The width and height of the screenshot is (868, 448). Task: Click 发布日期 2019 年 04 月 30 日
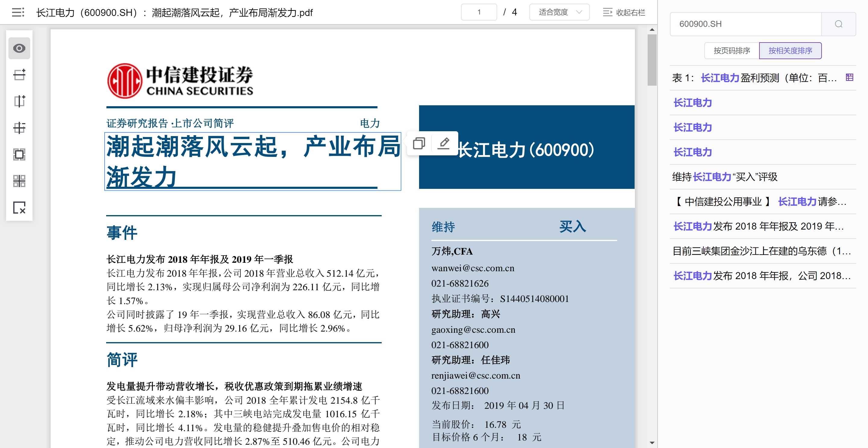(498, 405)
